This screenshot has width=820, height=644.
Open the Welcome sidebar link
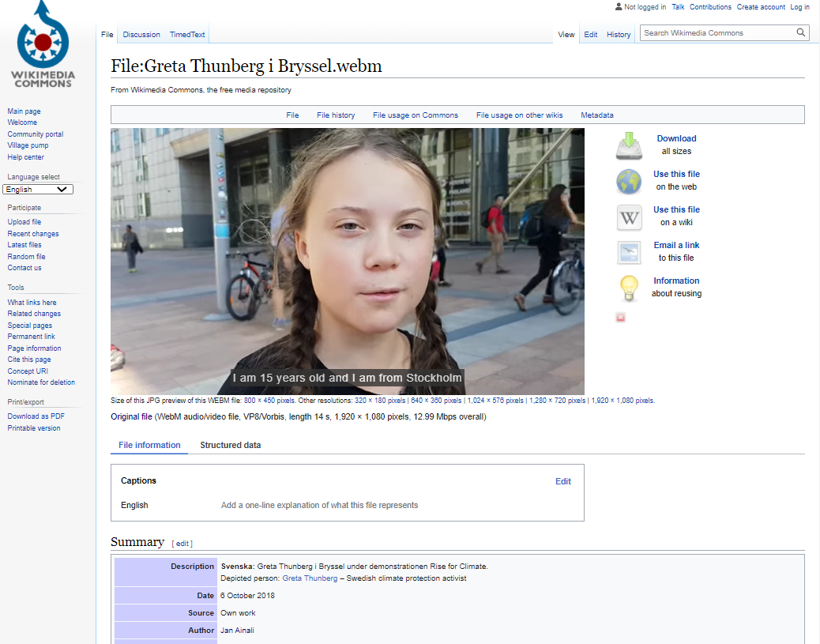[22, 122]
